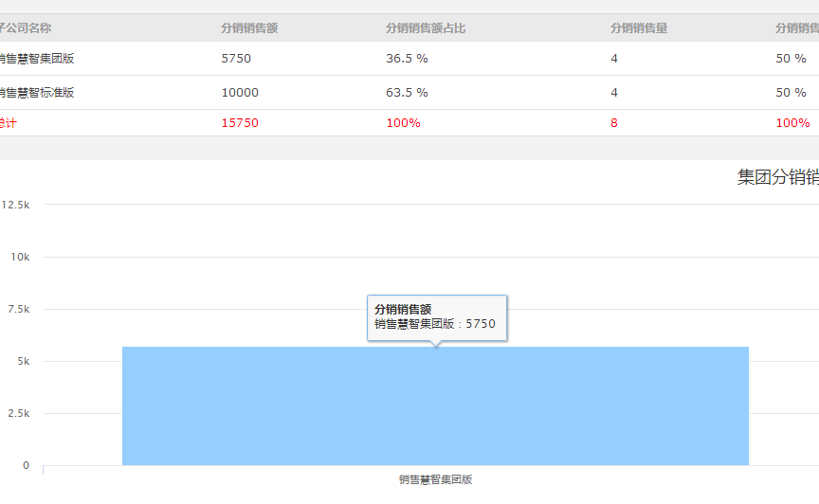The image size is (819, 504).
Task: Click the blue 销售慧智集团版 chart bar
Action: pos(436,405)
